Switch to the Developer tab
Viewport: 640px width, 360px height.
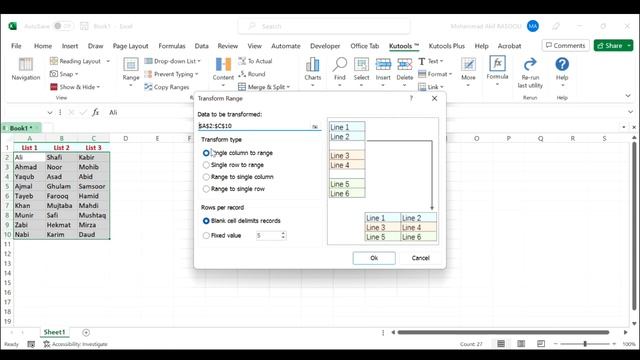click(x=325, y=46)
